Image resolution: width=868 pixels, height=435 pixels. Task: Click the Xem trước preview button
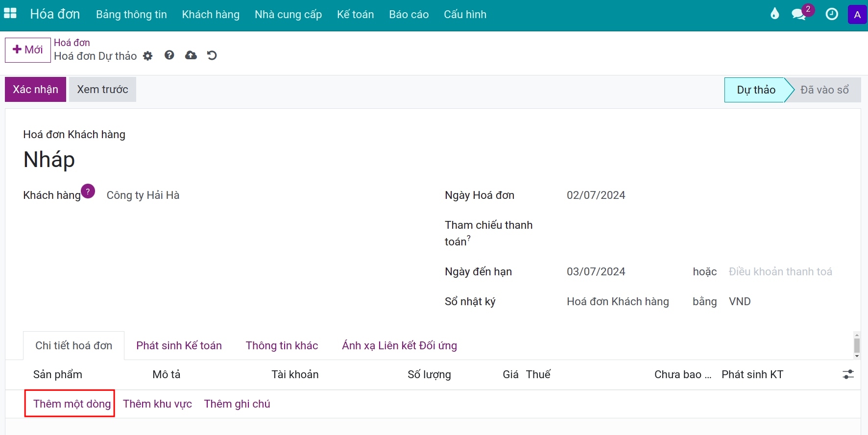[102, 89]
